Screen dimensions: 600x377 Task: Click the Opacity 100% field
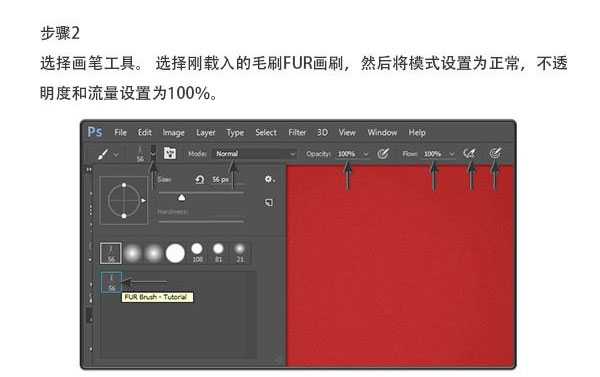click(x=347, y=154)
